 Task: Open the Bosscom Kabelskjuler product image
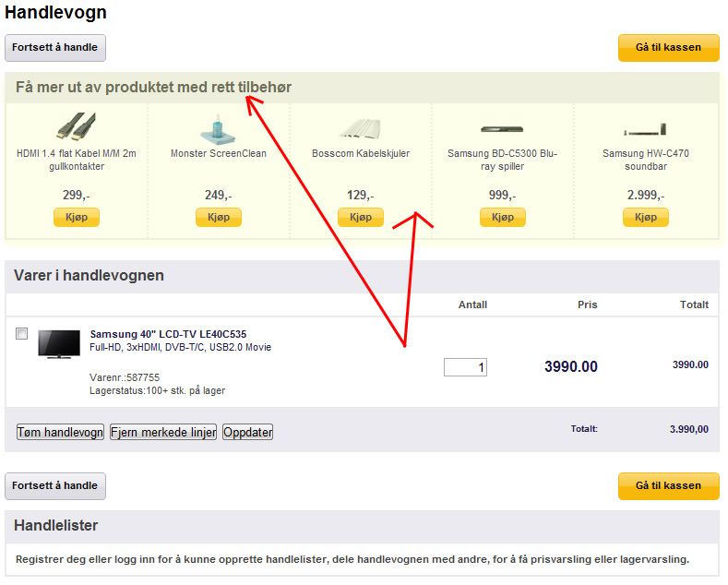(360, 128)
